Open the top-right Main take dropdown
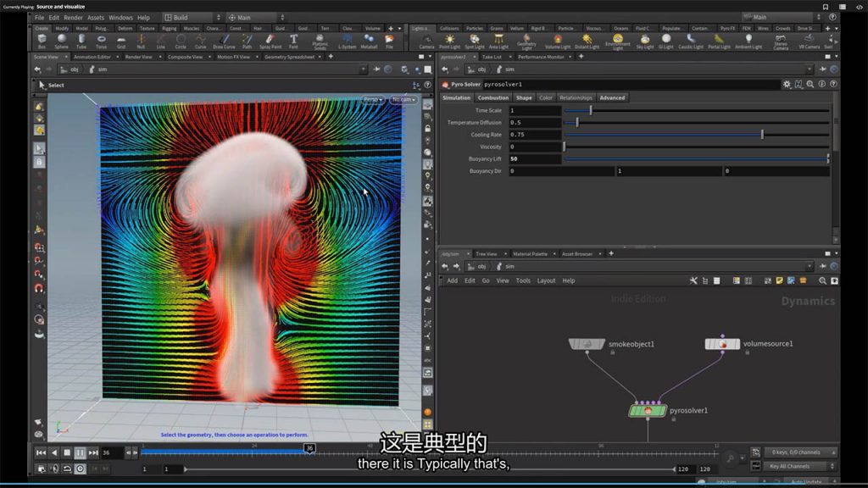 (x=782, y=17)
